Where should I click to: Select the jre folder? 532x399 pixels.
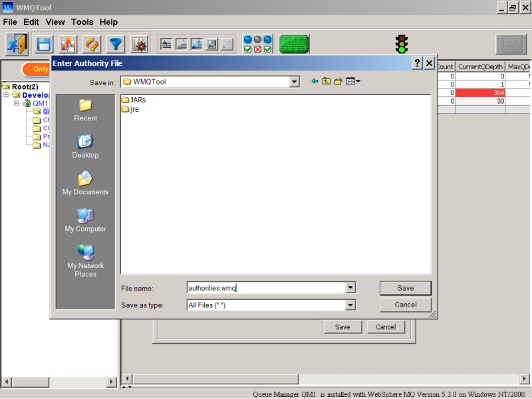130,109
